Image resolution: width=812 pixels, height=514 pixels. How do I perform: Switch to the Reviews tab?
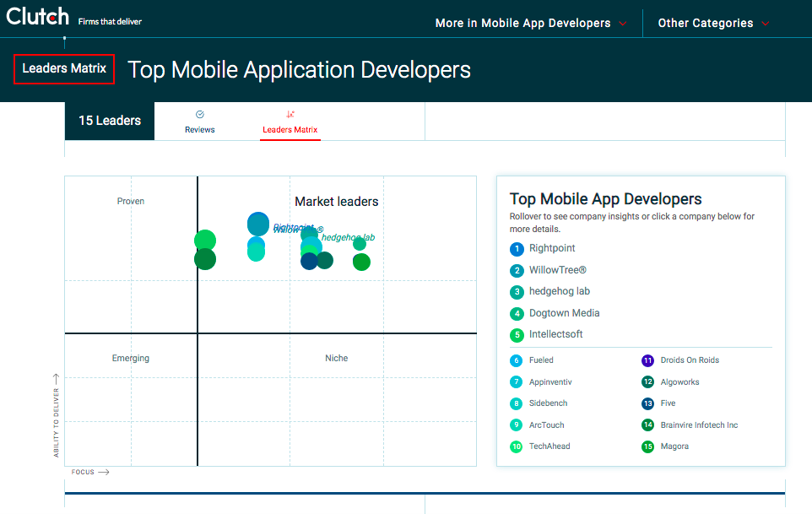click(200, 122)
